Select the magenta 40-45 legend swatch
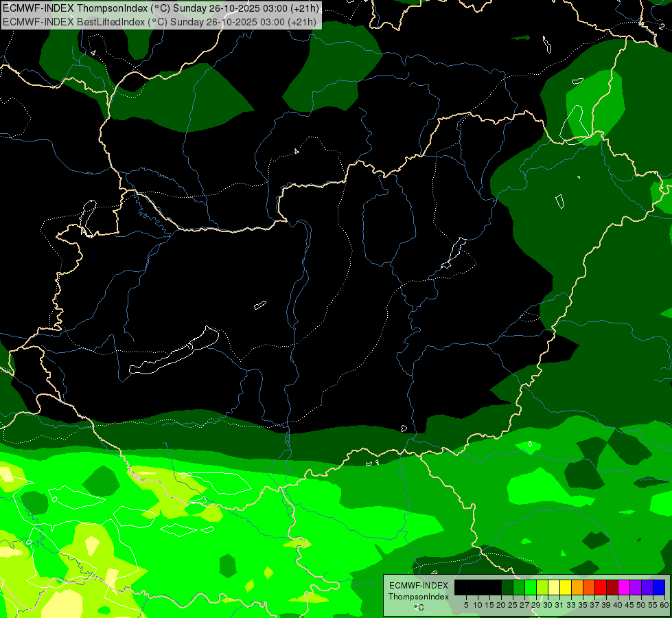 (624, 587)
